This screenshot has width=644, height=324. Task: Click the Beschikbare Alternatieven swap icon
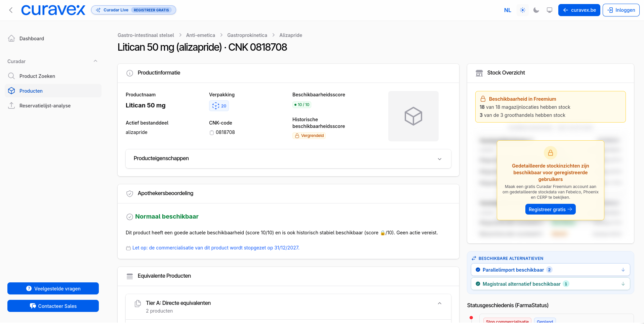click(x=474, y=258)
